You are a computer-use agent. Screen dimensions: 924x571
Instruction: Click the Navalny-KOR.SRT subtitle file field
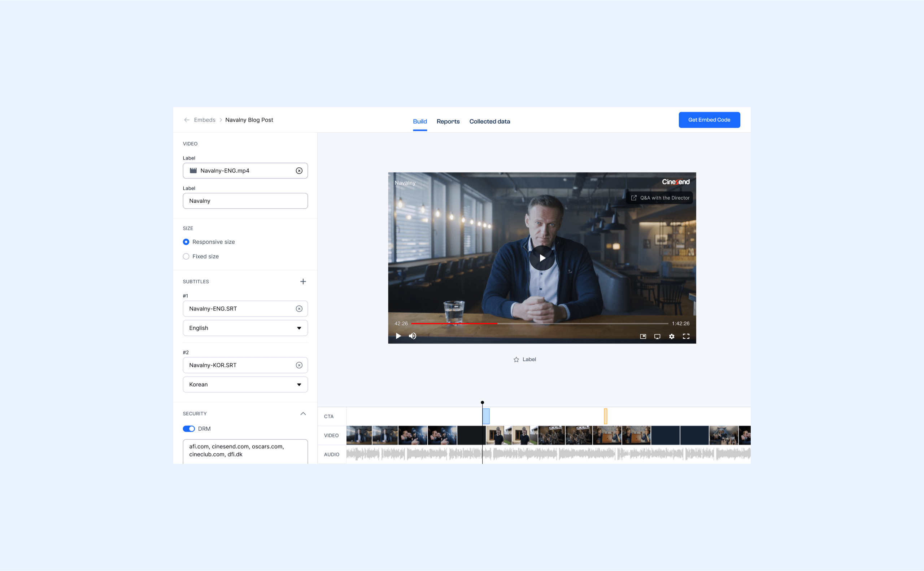tap(245, 365)
